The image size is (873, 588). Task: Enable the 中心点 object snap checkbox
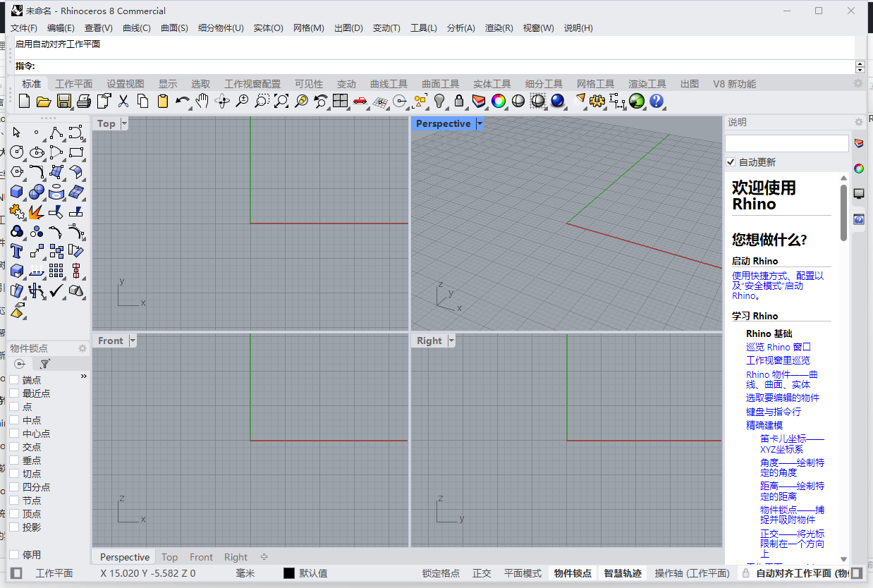click(x=14, y=434)
